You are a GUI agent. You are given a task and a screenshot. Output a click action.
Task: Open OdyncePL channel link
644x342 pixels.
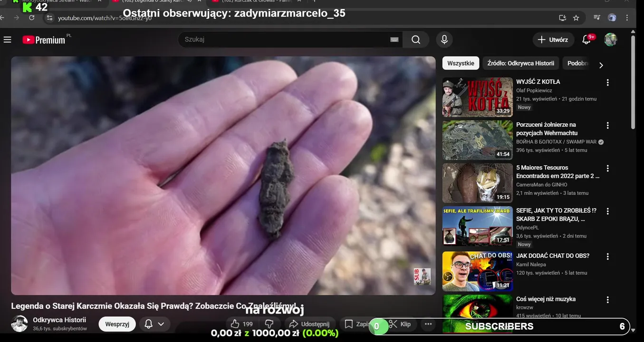click(528, 228)
